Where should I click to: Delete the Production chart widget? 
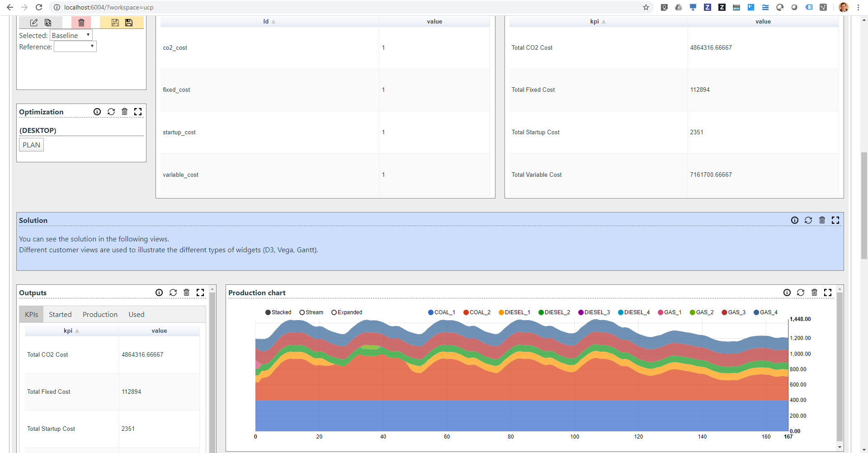click(815, 293)
